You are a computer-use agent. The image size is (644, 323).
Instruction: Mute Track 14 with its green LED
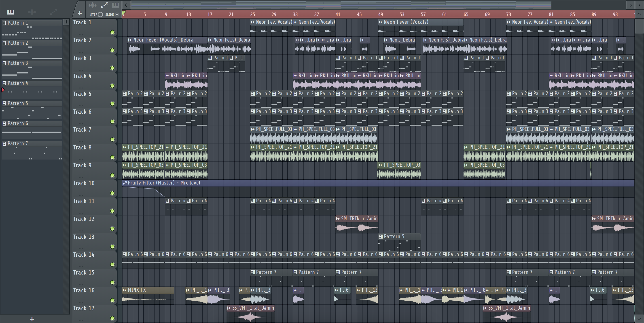click(112, 264)
